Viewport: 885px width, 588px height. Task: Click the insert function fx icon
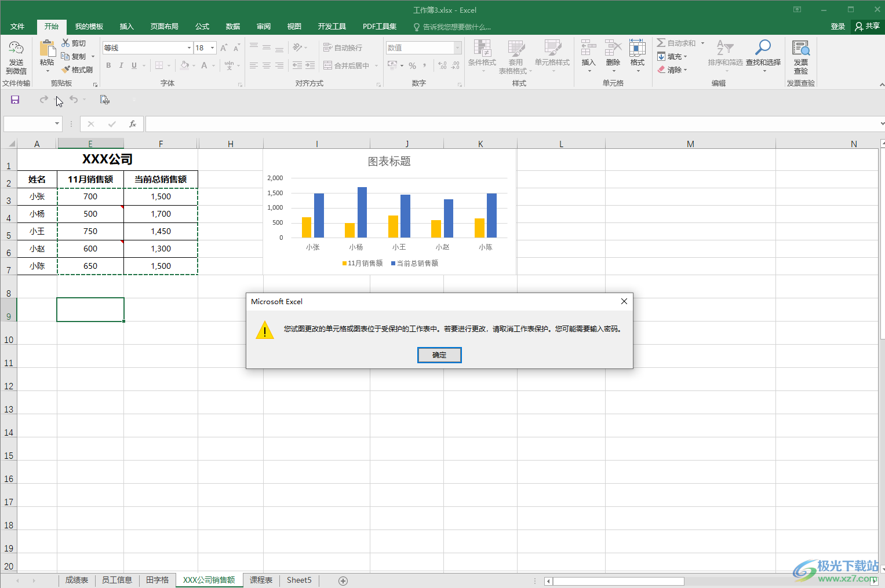(x=132, y=123)
